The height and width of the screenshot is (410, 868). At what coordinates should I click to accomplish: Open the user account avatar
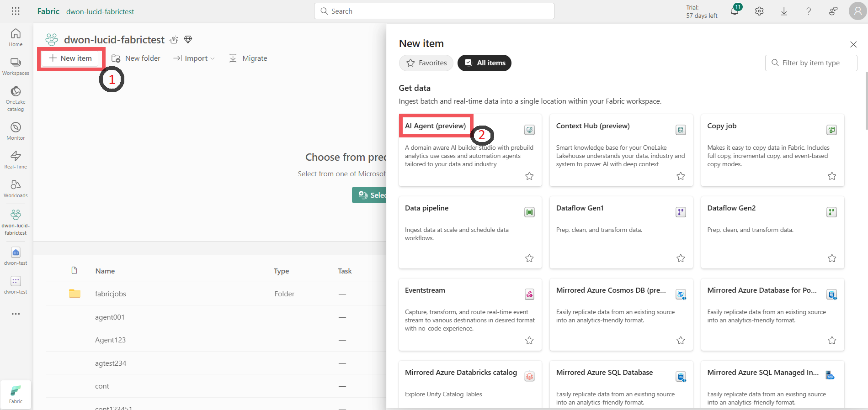coord(857,11)
